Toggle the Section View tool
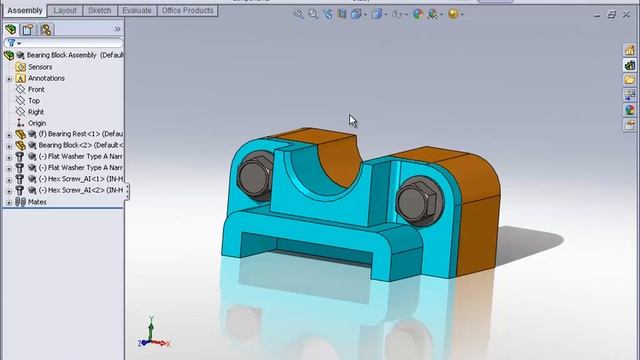 coord(342,14)
